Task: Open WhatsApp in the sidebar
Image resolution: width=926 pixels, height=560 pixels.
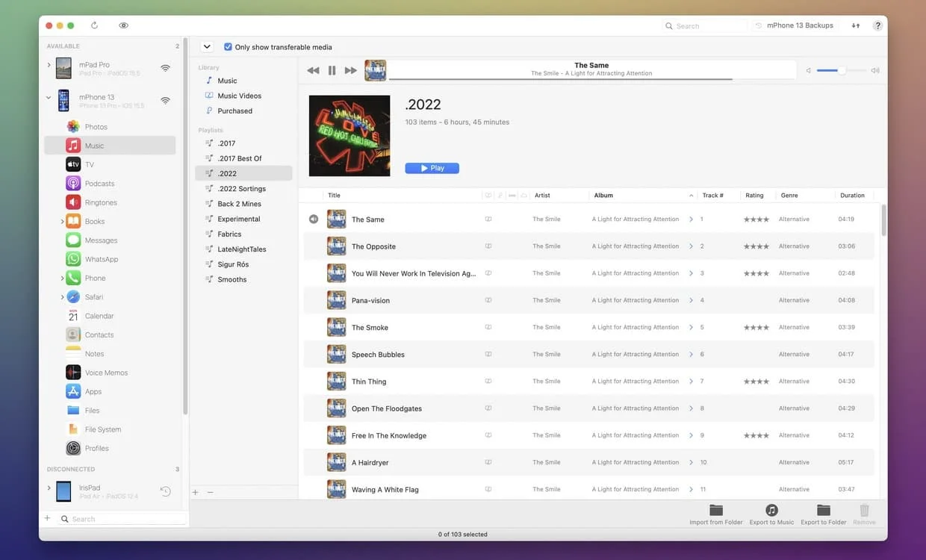Action: tap(102, 259)
